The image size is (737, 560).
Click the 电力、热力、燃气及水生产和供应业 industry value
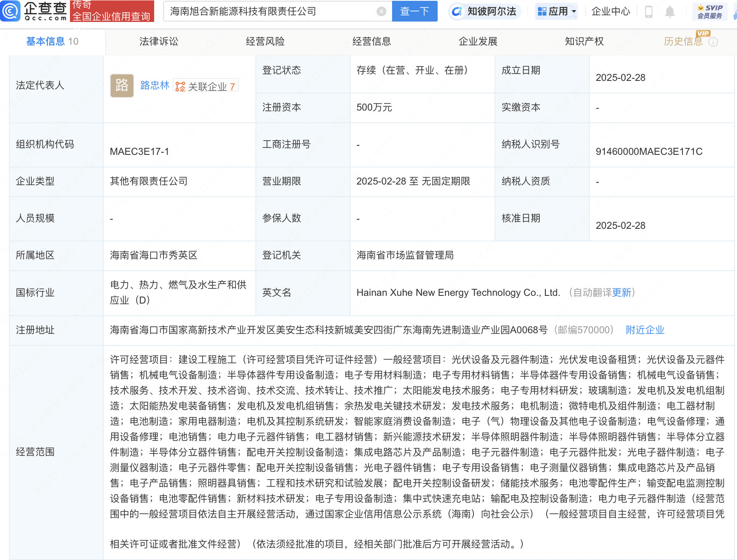(178, 293)
